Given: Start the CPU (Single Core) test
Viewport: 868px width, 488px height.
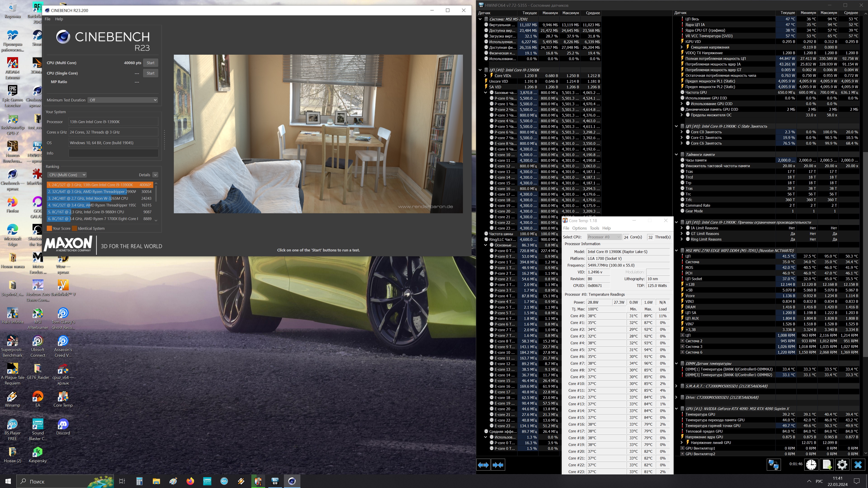Looking at the screenshot, I should pyautogui.click(x=150, y=73).
